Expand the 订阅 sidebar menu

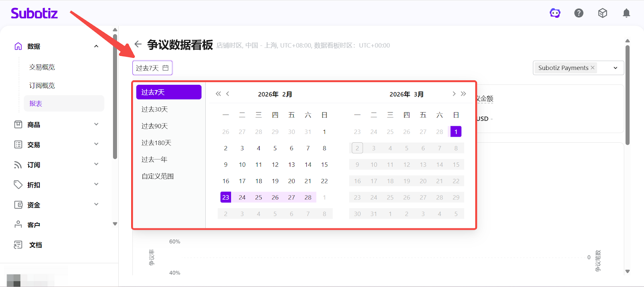click(96, 164)
